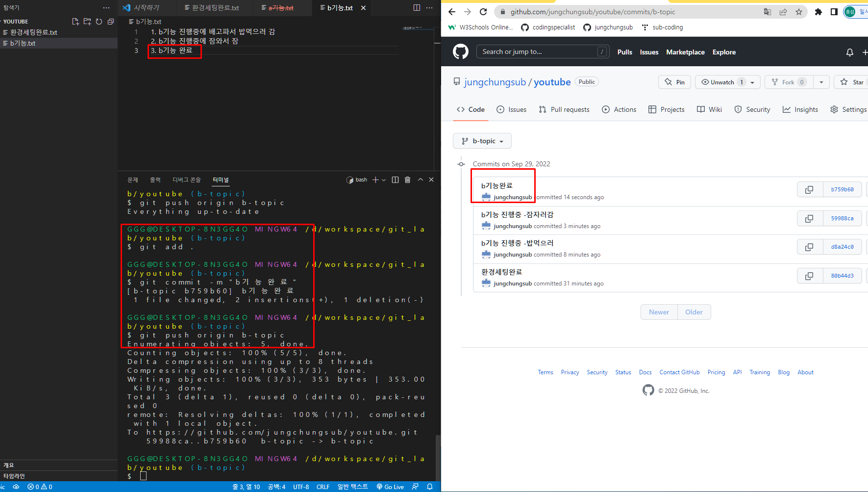
Task: Open editor more actions ellipsis
Action: (x=429, y=8)
